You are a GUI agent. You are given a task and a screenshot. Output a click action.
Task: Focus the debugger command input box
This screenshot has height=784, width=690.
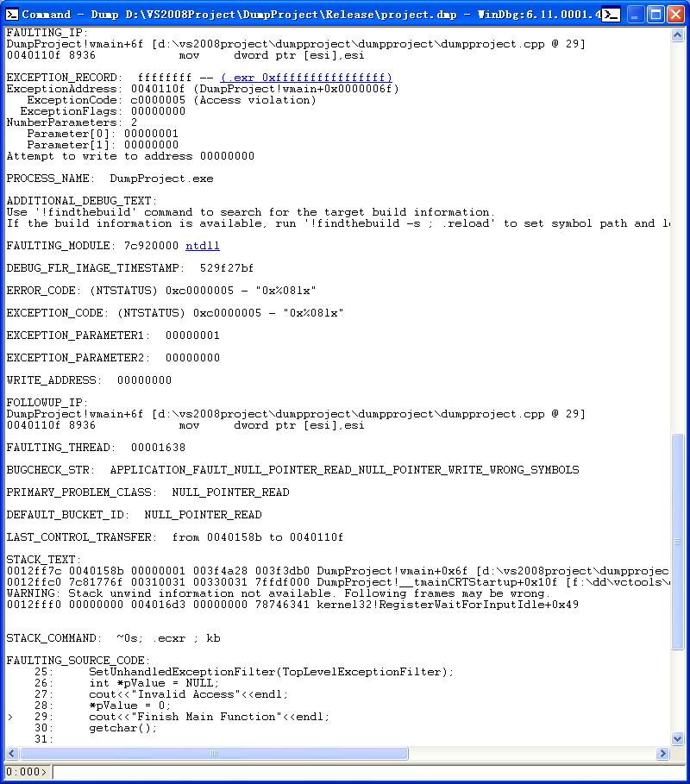pos(369,772)
